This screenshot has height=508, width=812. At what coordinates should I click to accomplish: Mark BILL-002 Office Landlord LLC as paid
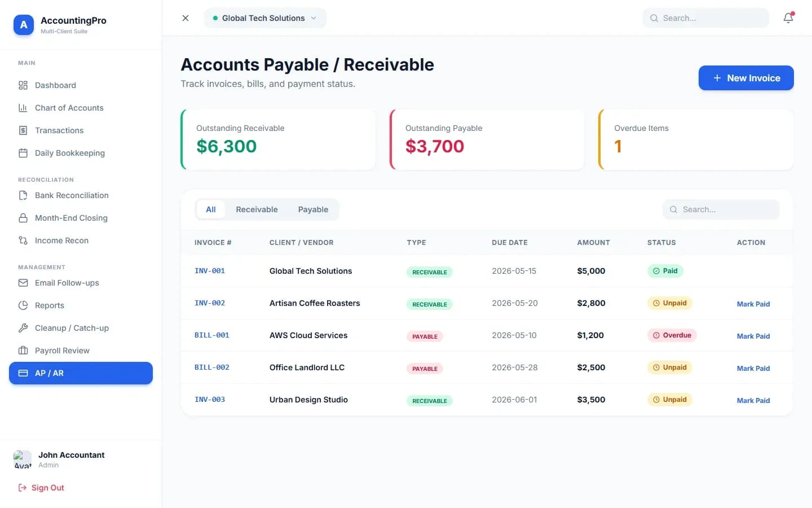[x=753, y=368]
